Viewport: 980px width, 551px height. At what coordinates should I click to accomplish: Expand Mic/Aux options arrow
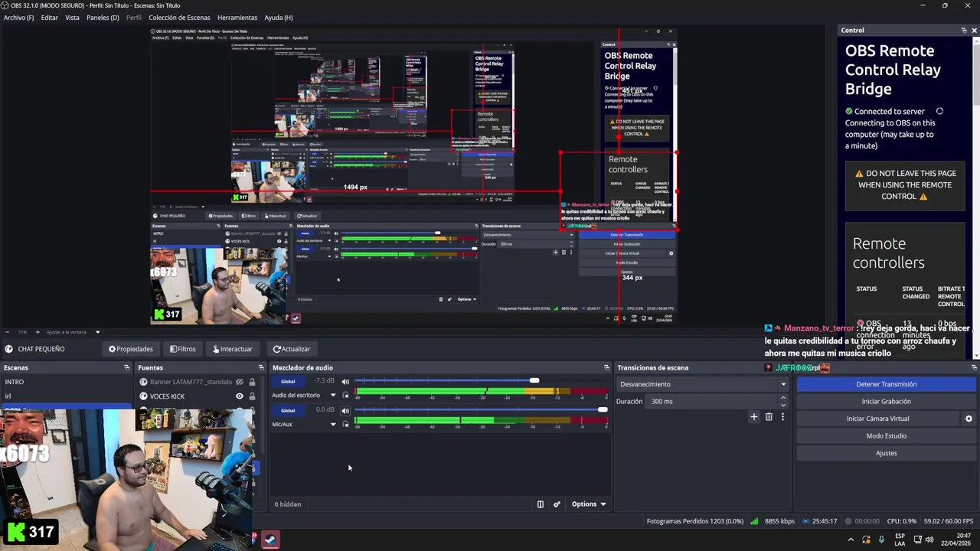pos(332,424)
